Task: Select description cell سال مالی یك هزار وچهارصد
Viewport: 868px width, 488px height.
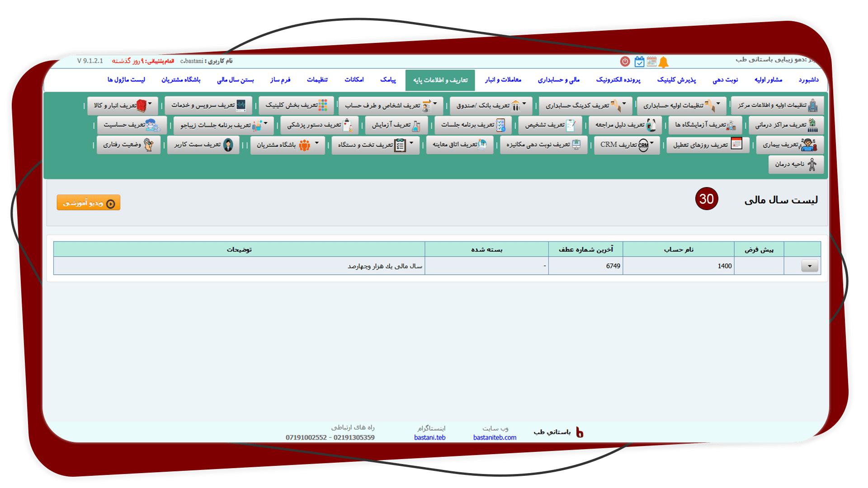Action: pyautogui.click(x=239, y=266)
